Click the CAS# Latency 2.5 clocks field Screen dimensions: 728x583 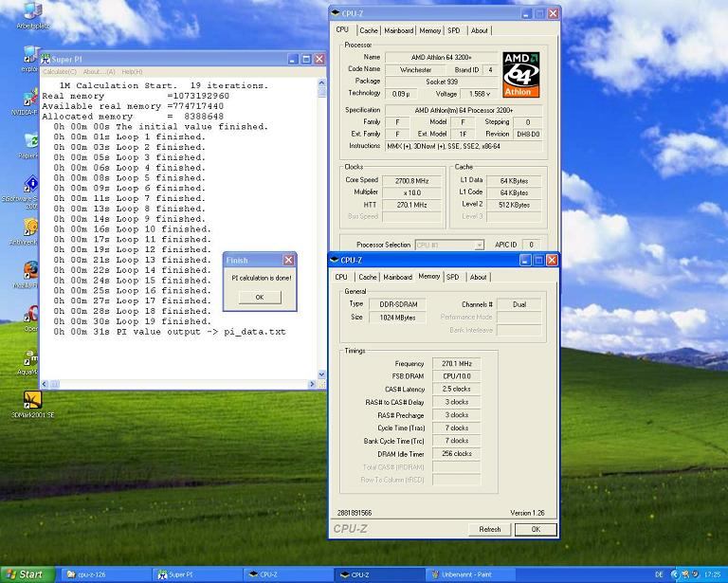click(x=456, y=389)
